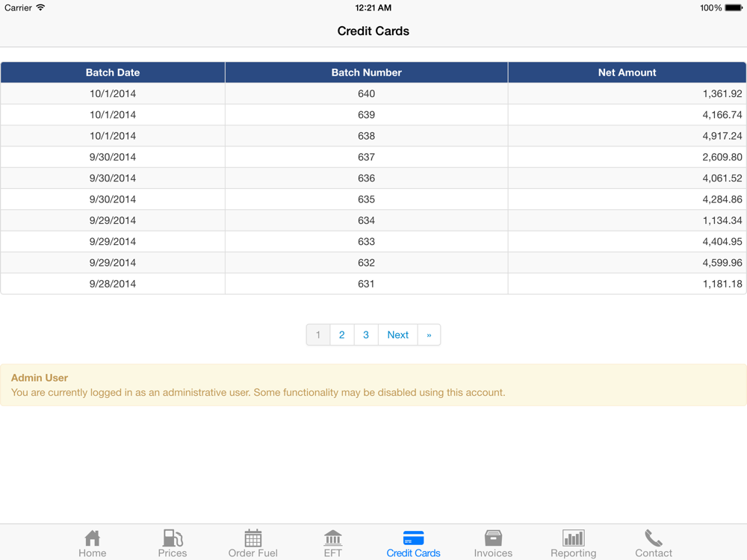Viewport: 747px width, 560px height.
Task: Sort by Batch Number column header
Action: click(x=366, y=72)
